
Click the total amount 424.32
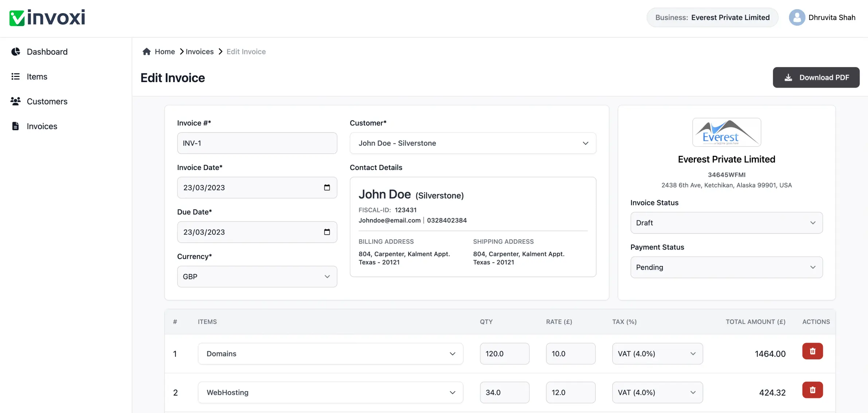[772, 393]
